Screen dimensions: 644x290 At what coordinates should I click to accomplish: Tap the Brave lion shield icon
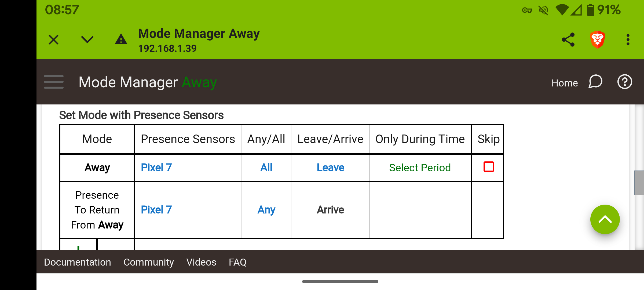coord(597,40)
